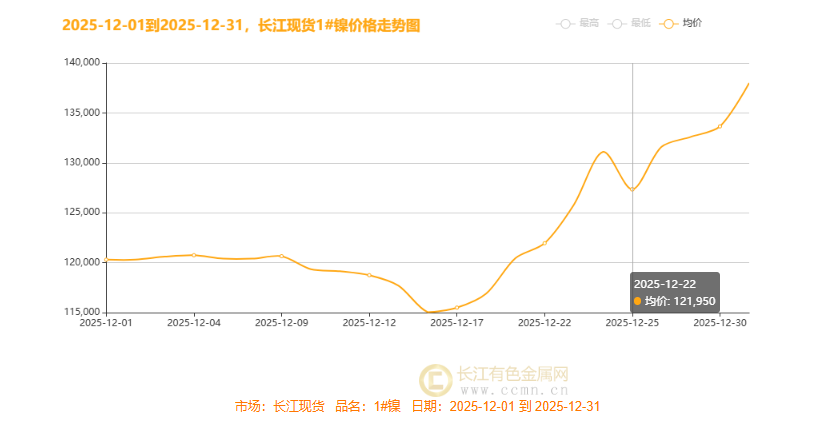Click the 2025-12-17 low point marker

[457, 308]
